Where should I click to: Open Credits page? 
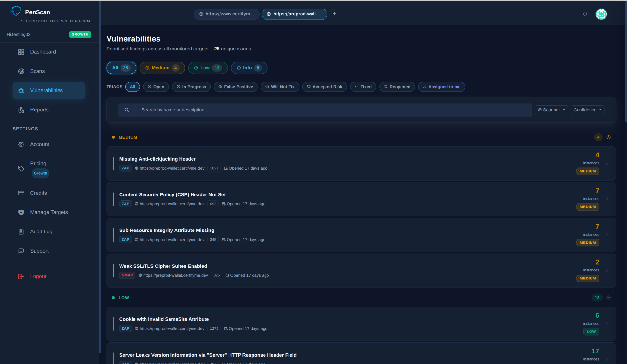pyautogui.click(x=49, y=193)
